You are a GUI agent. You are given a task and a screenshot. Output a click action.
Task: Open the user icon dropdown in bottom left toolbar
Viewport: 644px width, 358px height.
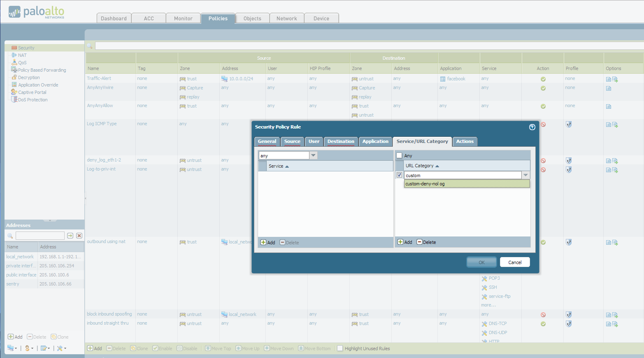29,348
